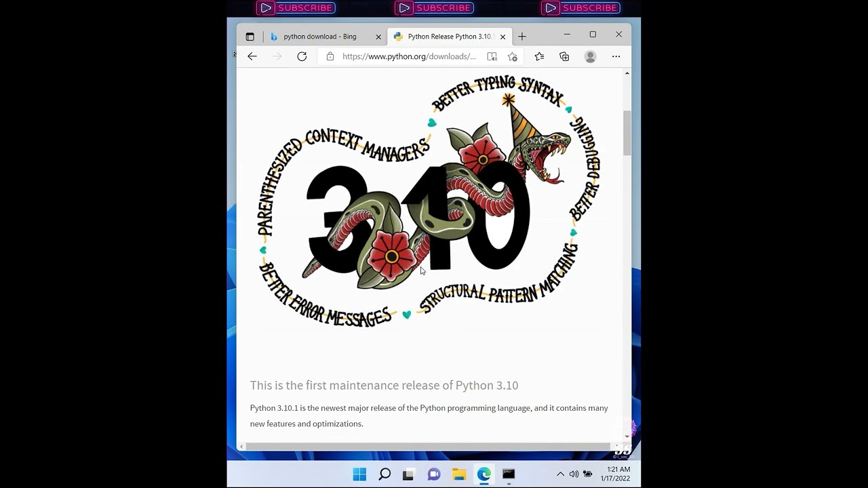Image resolution: width=868 pixels, height=488 pixels.
Task: Open the Collections panel
Action: coord(564,56)
